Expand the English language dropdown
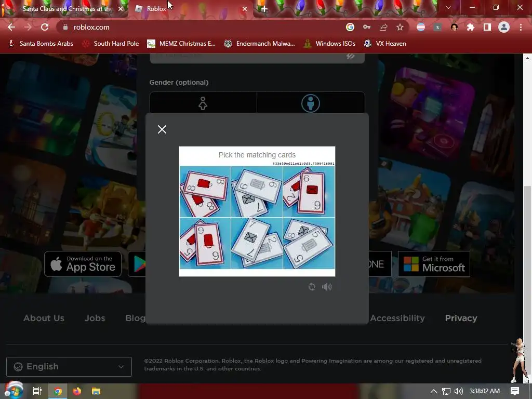532x399 pixels. point(69,367)
